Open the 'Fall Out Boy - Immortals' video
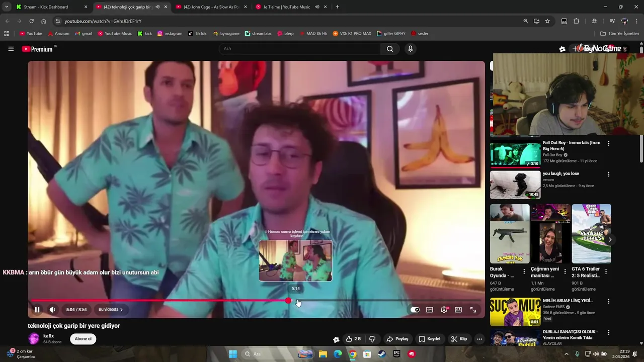Image resolution: width=644 pixels, height=362 pixels. tap(572, 145)
